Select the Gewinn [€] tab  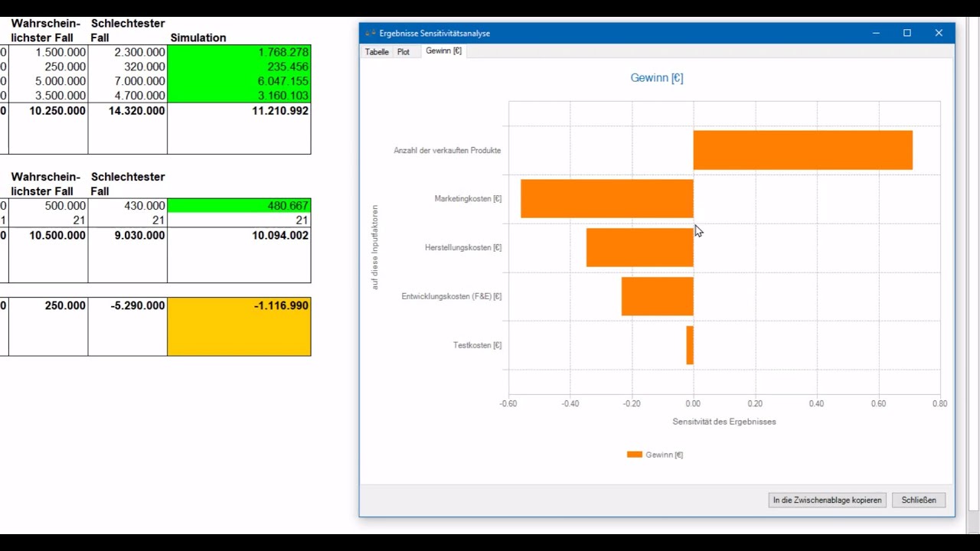[x=443, y=51]
